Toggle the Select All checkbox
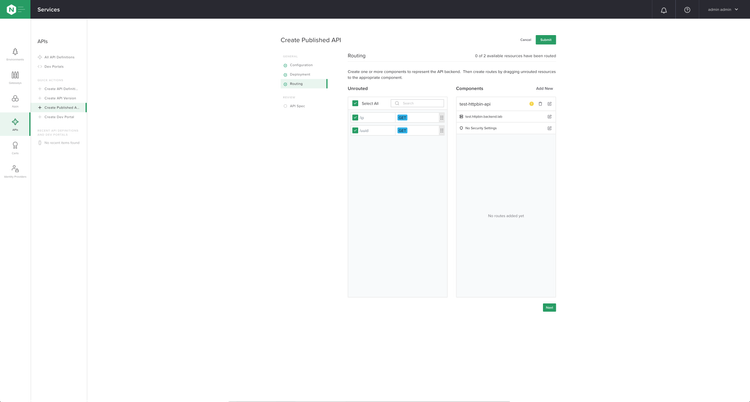Image resolution: width=750 pixels, height=402 pixels. [x=355, y=103]
